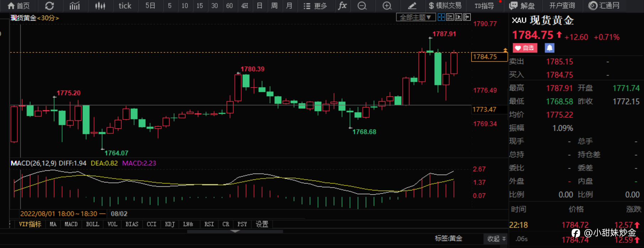Toggle 自选 favorite heart button
Screen dimensions: 644x248
[x=525, y=48]
